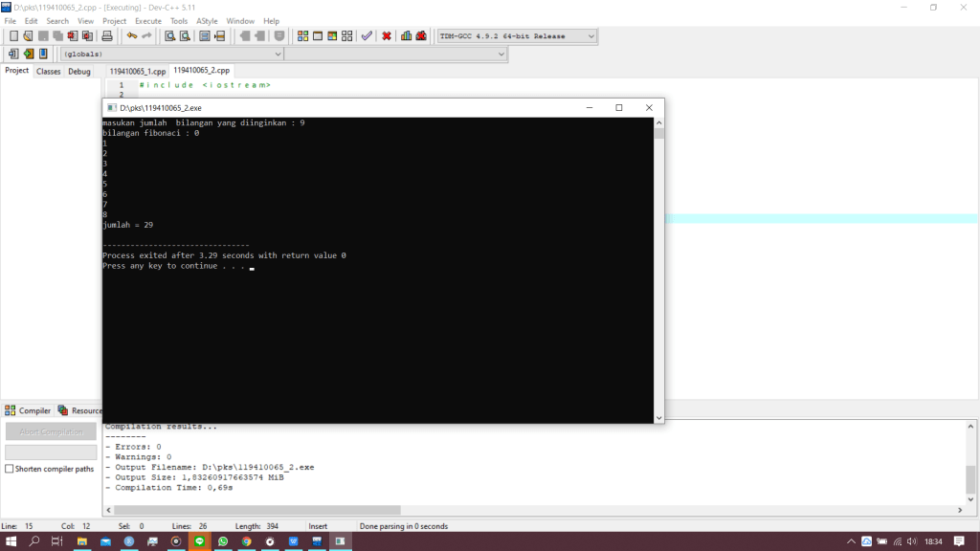
Task: Select the Compiler tab in the bottom panel
Action: click(x=29, y=410)
